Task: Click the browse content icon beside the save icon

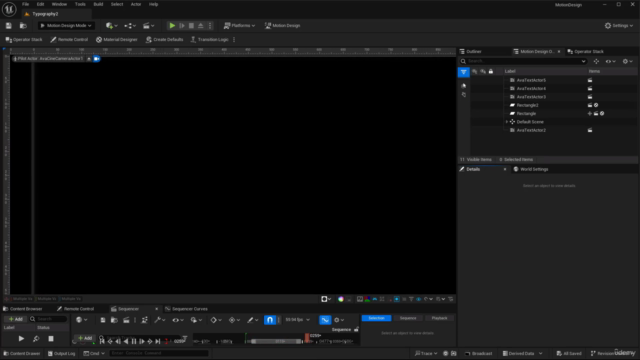Action: (23, 26)
